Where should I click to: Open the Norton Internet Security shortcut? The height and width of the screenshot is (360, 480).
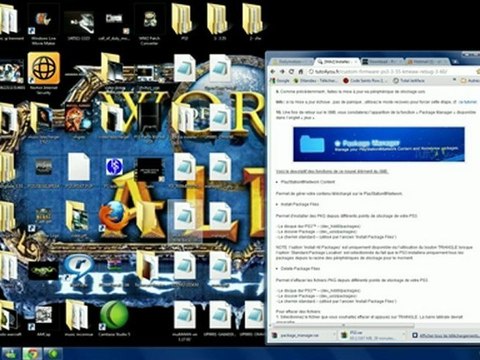pos(44,73)
